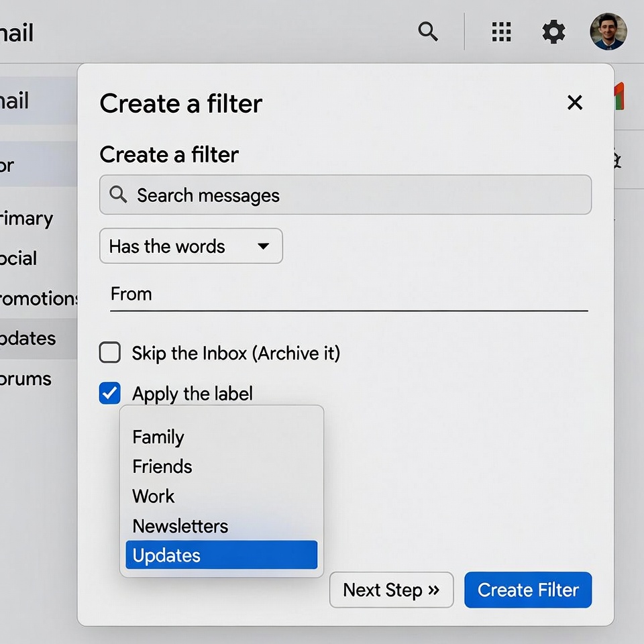Screen dimensions: 644x644
Task: Choose the Work label option
Action: pyautogui.click(x=154, y=496)
